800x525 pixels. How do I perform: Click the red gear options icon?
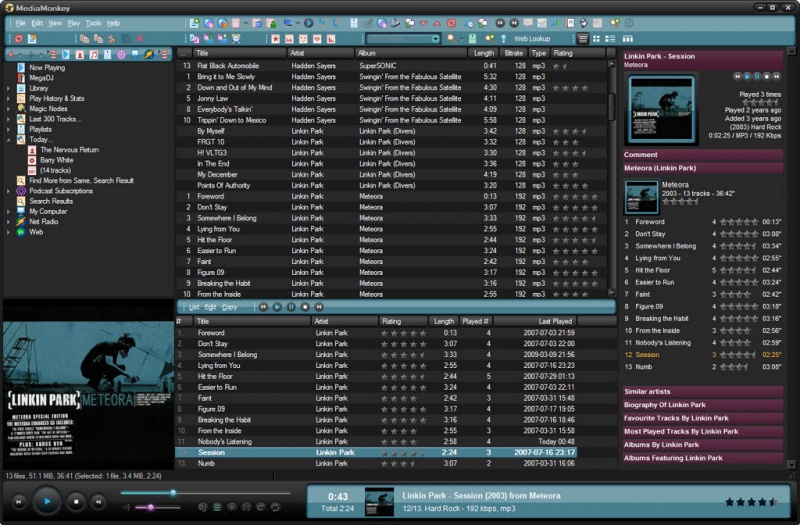click(x=18, y=39)
